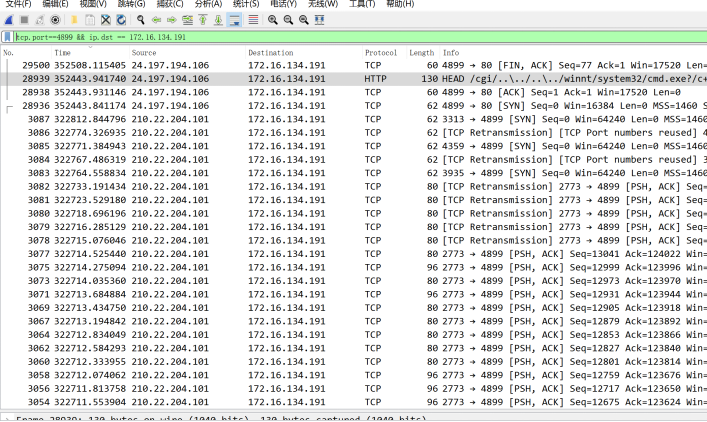Select packet 3058 with Seq=12759
Image resolution: width=707 pixels, height=422 pixels.
pos(354,375)
